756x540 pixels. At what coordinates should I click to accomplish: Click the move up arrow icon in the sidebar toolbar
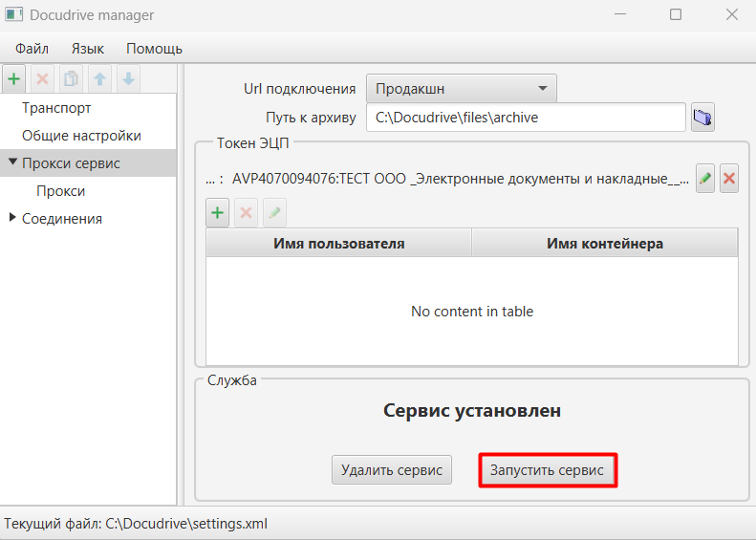point(99,78)
